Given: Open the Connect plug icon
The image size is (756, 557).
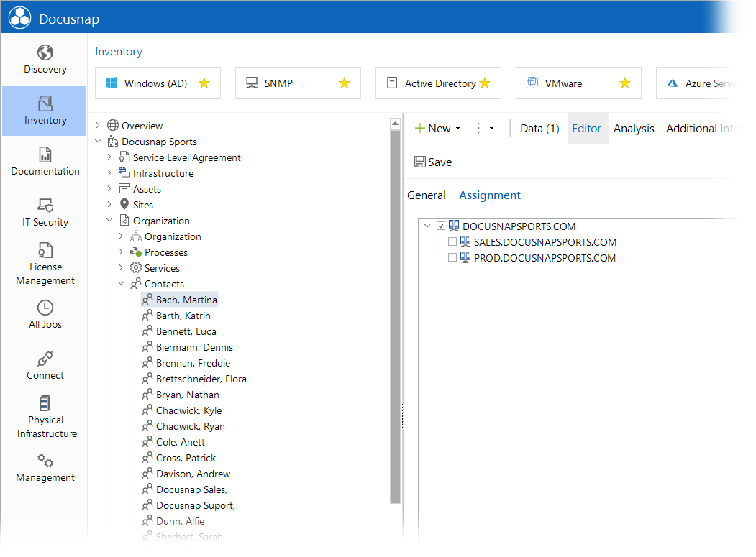Looking at the screenshot, I should click(x=45, y=359).
